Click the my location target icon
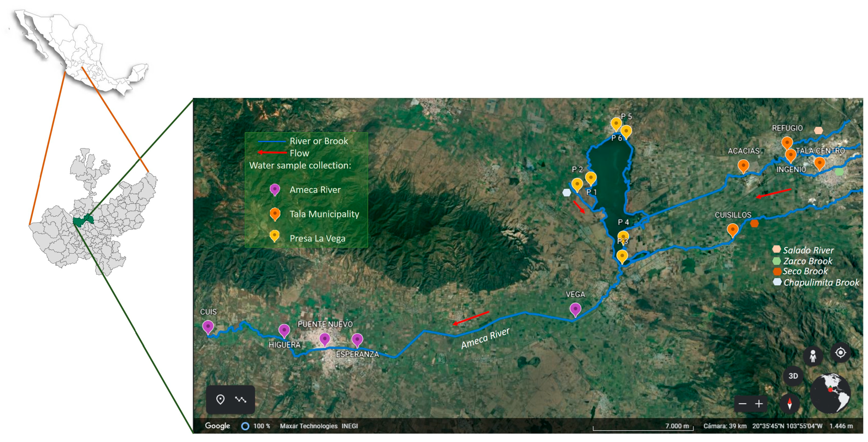Screen dimensions: 868x442 [840, 353]
